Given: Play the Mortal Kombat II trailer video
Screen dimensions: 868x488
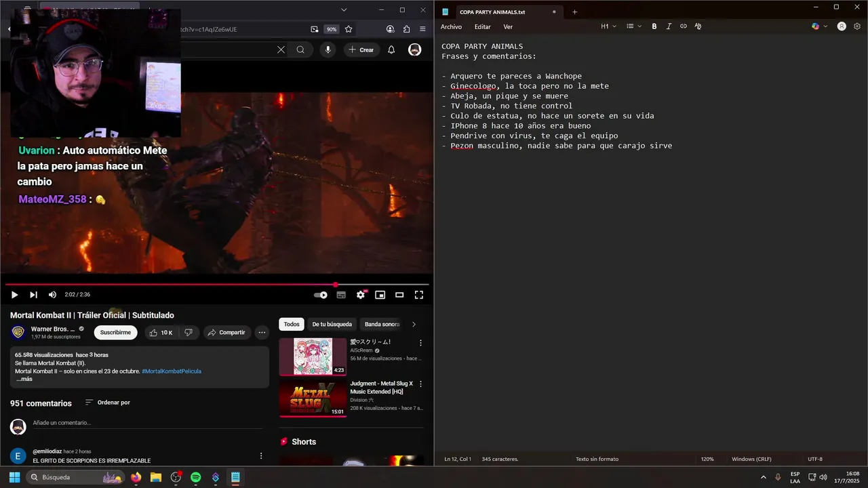Looking at the screenshot, I should [14, 295].
